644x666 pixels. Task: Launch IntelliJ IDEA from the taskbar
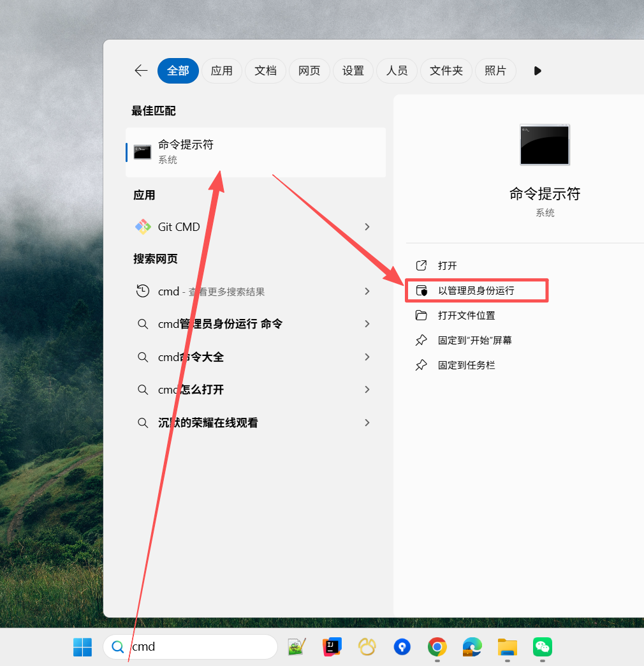coord(332,647)
